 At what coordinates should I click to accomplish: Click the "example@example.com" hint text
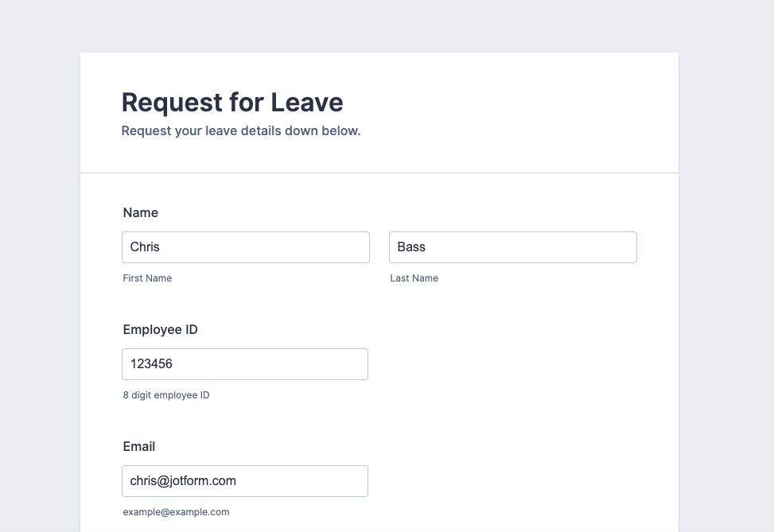pyautogui.click(x=176, y=512)
